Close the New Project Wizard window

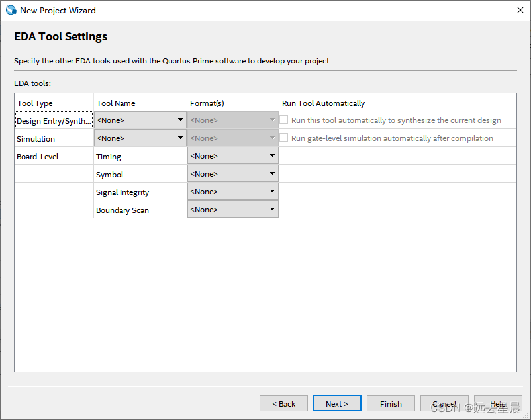click(x=520, y=10)
